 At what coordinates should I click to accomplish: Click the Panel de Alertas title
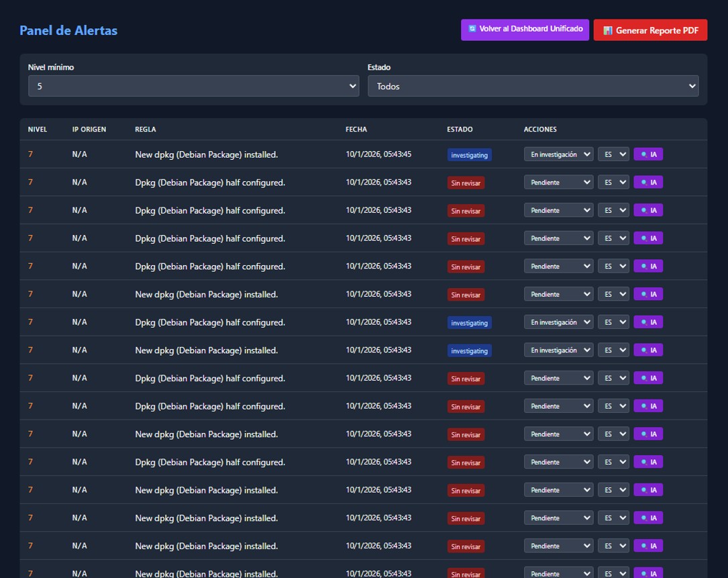(x=68, y=30)
